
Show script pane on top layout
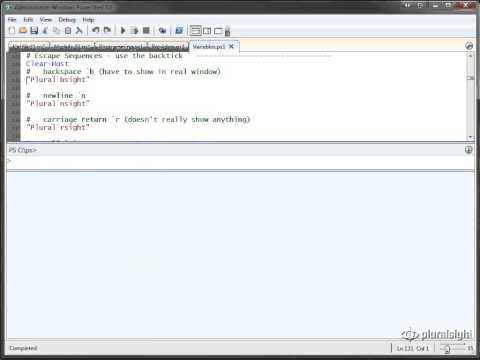(196, 31)
